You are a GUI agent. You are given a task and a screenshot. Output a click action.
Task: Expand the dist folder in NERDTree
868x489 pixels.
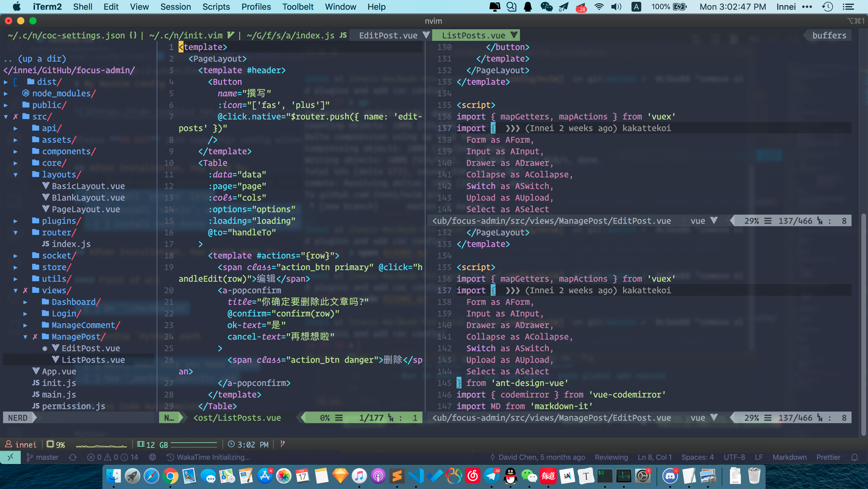click(6, 82)
